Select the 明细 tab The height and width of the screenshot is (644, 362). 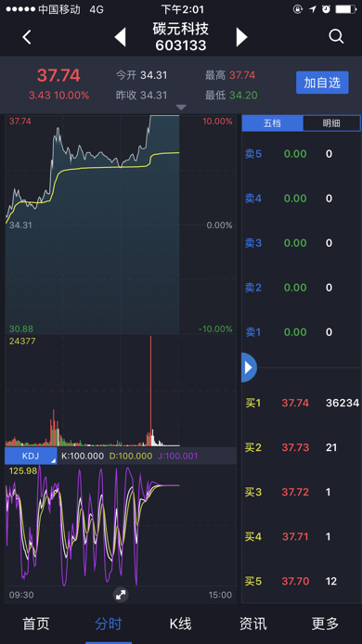coord(331,123)
